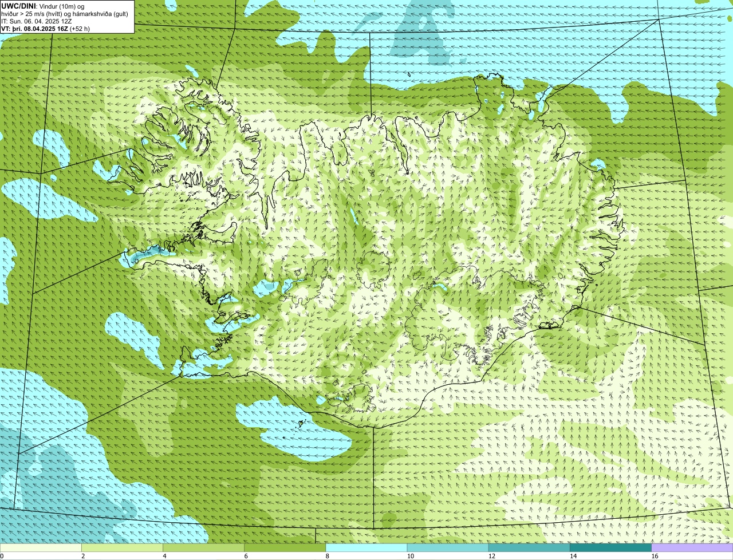Click the "0" label on the color scale
733x560 pixels.
point(2,556)
